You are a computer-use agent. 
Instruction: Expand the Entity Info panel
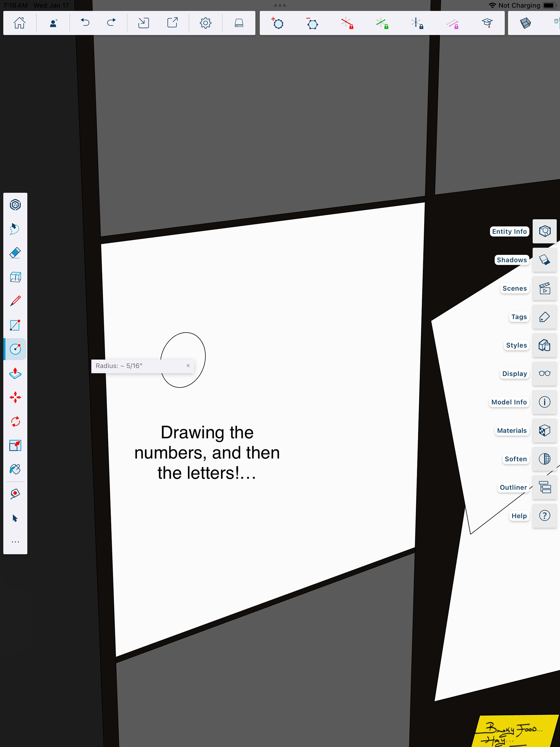pos(544,231)
